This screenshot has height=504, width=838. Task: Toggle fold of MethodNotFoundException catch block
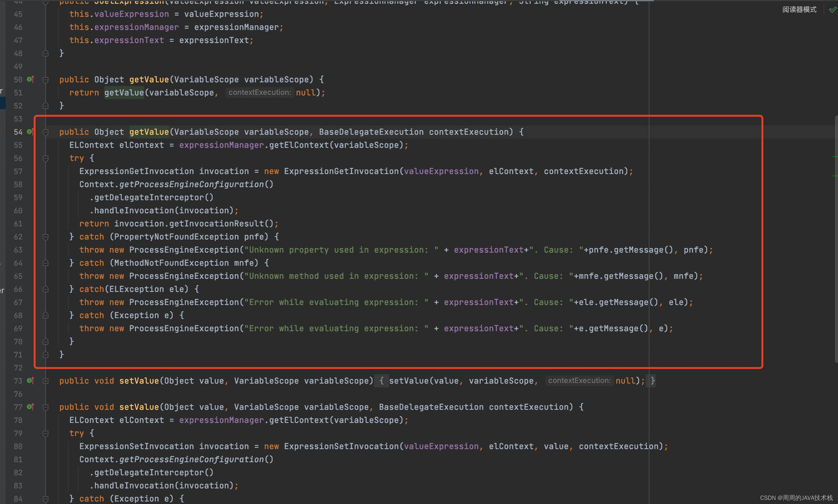(x=46, y=263)
